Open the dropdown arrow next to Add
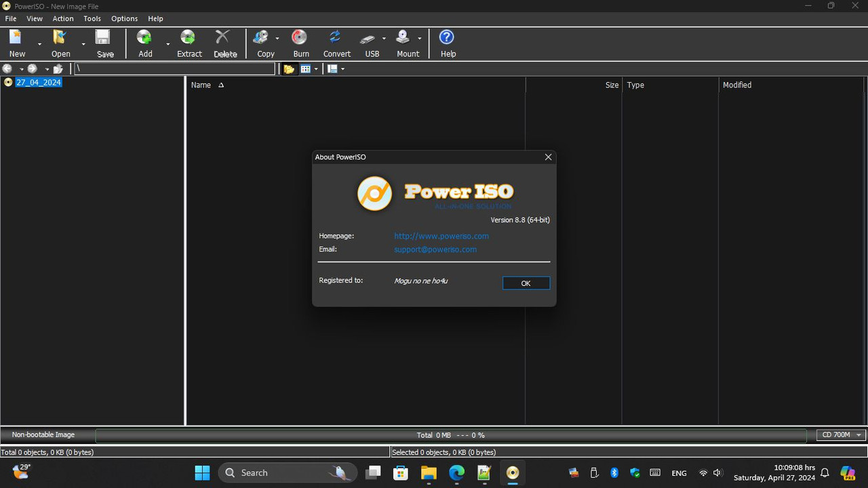868x488 pixels. click(x=167, y=43)
